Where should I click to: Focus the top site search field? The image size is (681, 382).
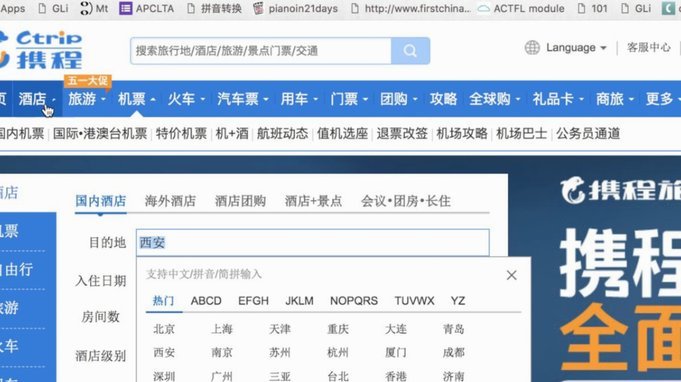261,51
